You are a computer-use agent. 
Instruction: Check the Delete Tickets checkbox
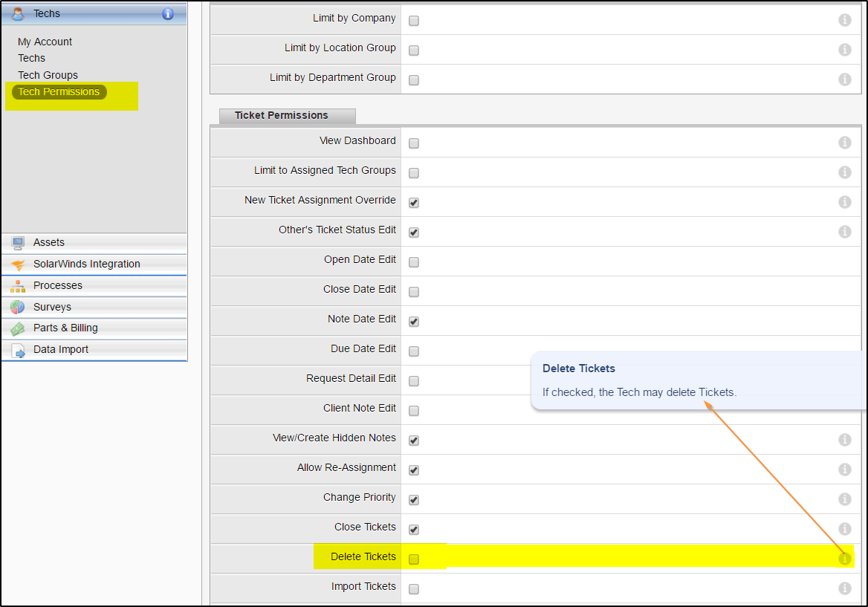(413, 560)
